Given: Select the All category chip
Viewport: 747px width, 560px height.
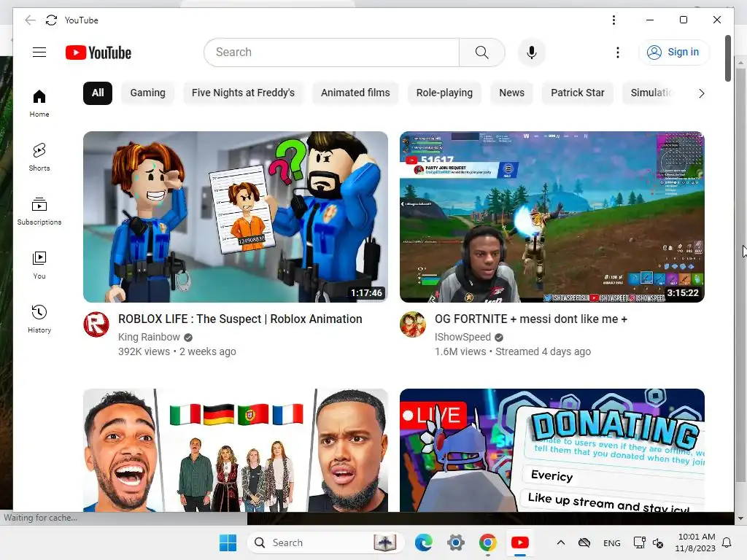Looking at the screenshot, I should coord(98,93).
